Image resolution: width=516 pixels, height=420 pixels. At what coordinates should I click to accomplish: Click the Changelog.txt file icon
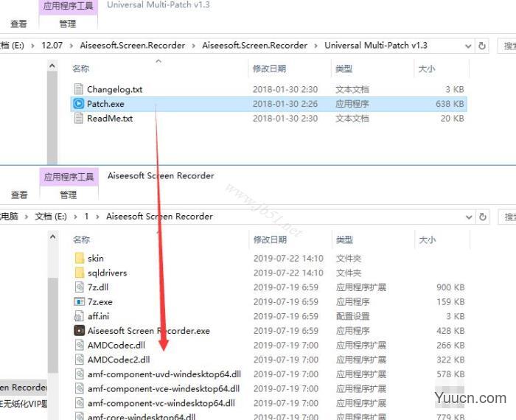pos(79,89)
